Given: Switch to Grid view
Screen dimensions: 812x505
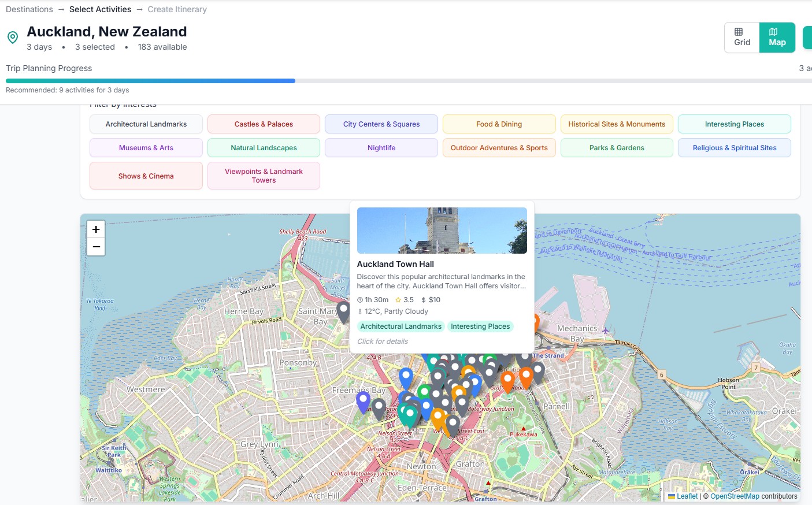Looking at the screenshot, I should pyautogui.click(x=742, y=38).
